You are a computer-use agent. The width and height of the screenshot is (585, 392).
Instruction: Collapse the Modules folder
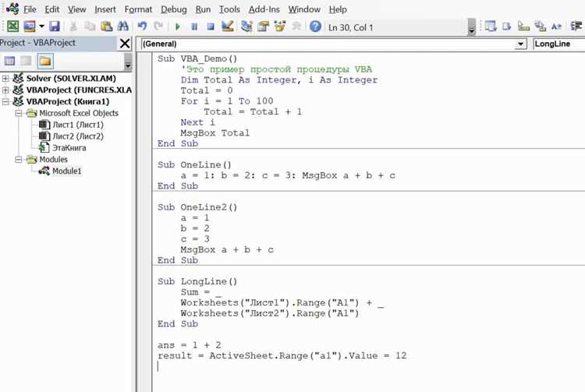point(18,159)
